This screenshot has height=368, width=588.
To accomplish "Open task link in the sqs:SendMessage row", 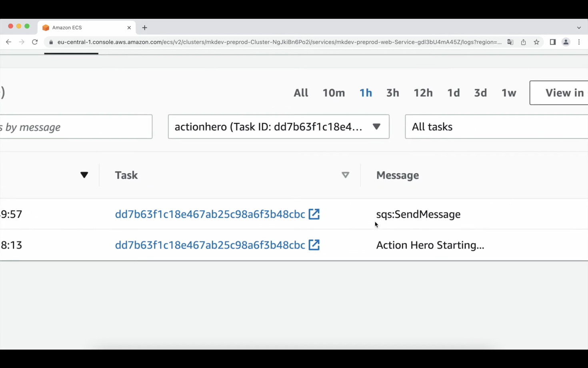I will pyautogui.click(x=210, y=214).
